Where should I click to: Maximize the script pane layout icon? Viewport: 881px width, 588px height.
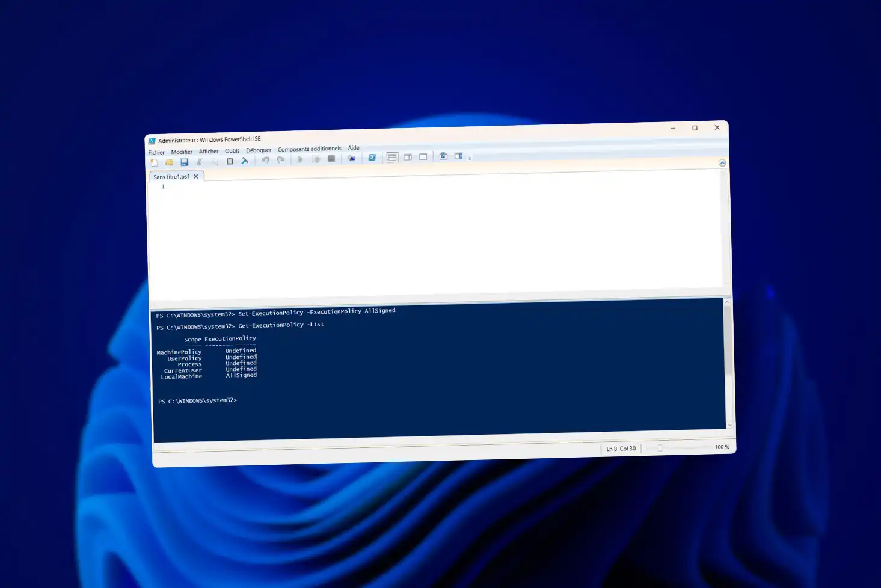click(x=423, y=156)
